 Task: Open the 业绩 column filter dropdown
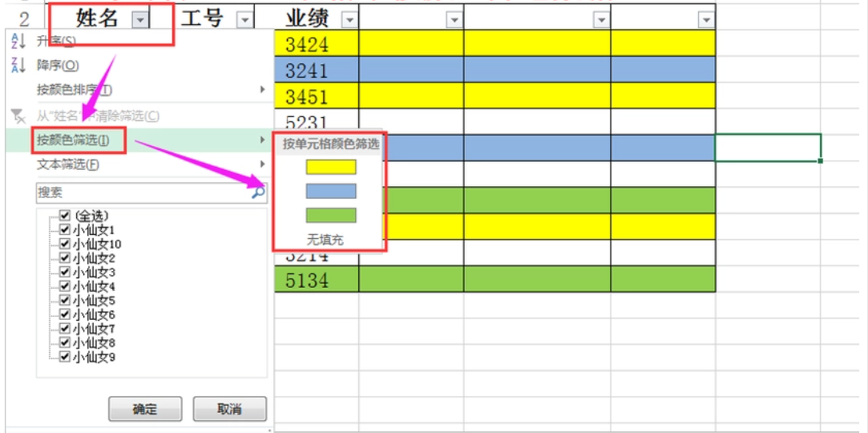(349, 21)
